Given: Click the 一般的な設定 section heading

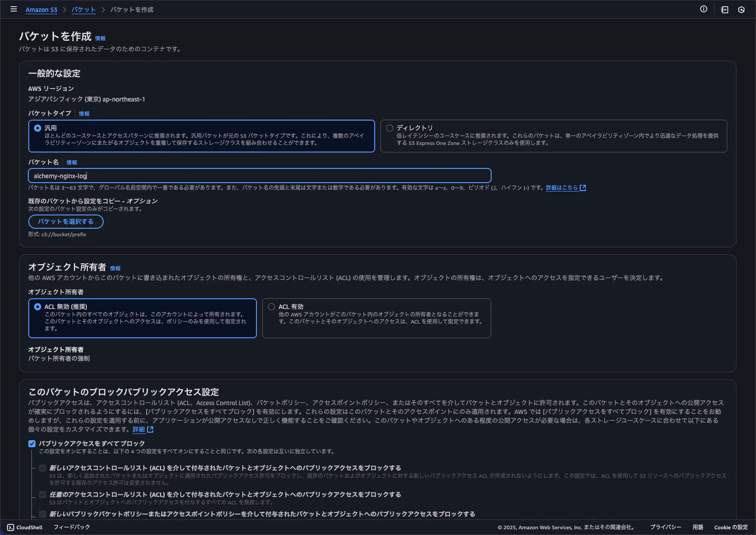Looking at the screenshot, I should 54,74.
